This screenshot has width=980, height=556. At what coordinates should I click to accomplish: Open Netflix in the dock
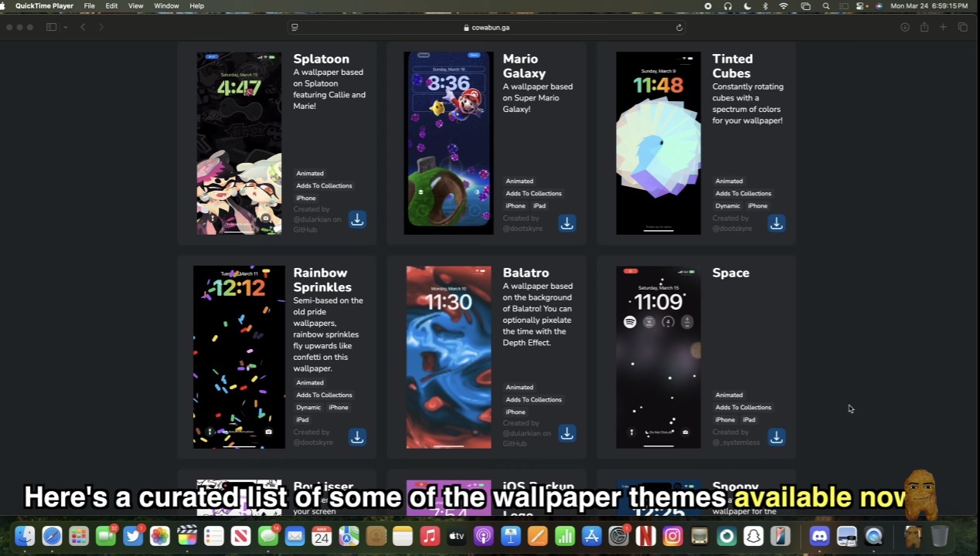click(645, 536)
